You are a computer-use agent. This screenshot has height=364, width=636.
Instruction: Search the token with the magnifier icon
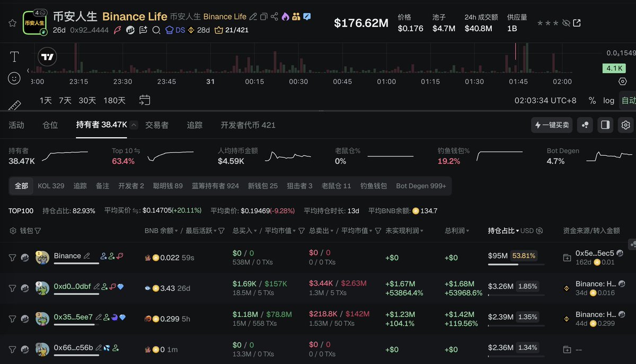[156, 30]
